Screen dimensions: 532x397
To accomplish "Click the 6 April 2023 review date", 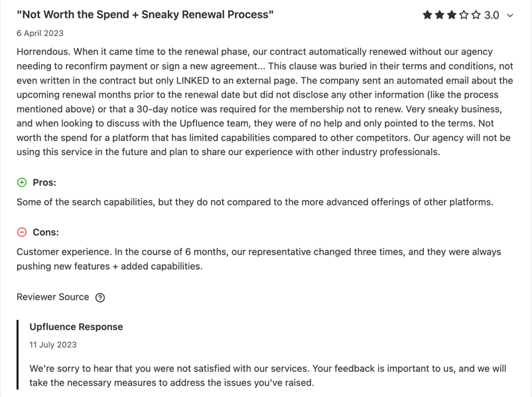I will pos(40,33).
